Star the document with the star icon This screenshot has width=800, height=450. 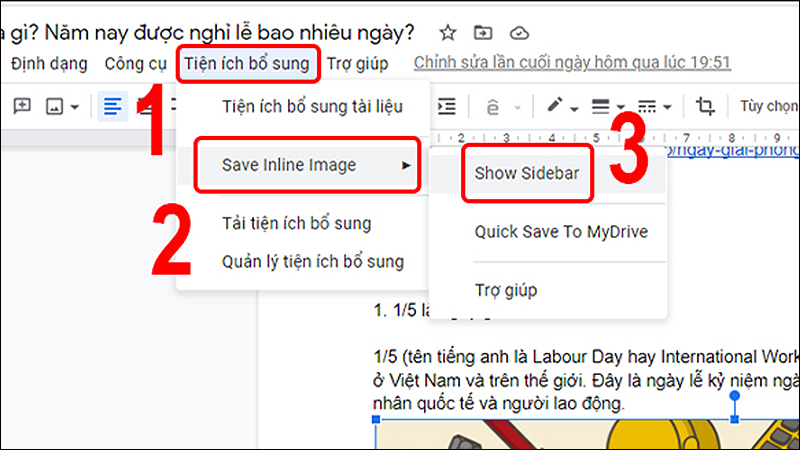pos(447,33)
